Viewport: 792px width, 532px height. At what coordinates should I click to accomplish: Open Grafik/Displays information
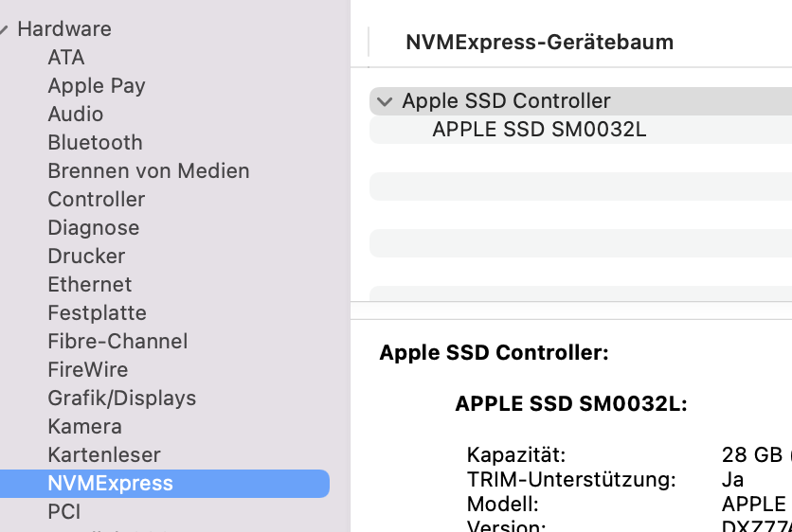pyautogui.click(x=122, y=399)
